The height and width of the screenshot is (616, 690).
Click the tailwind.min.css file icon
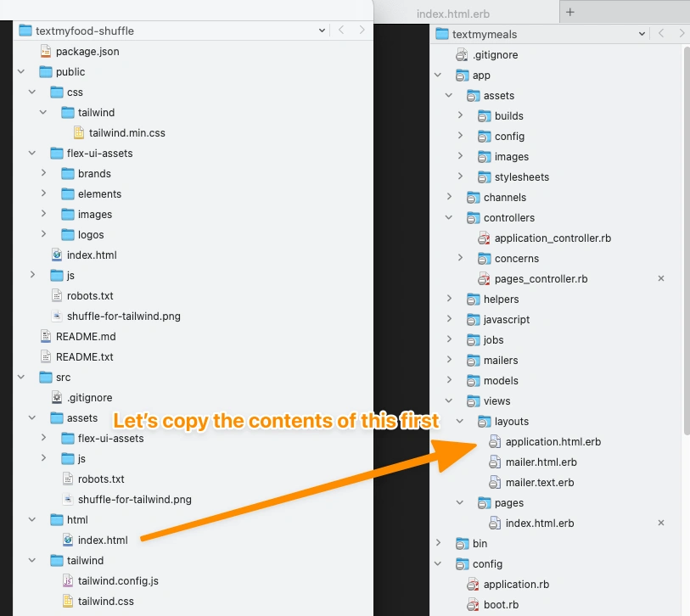click(x=79, y=133)
